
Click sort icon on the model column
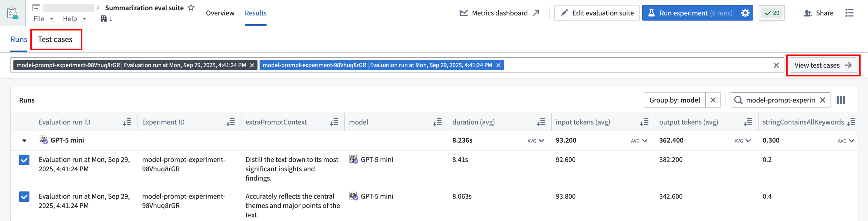click(x=437, y=122)
